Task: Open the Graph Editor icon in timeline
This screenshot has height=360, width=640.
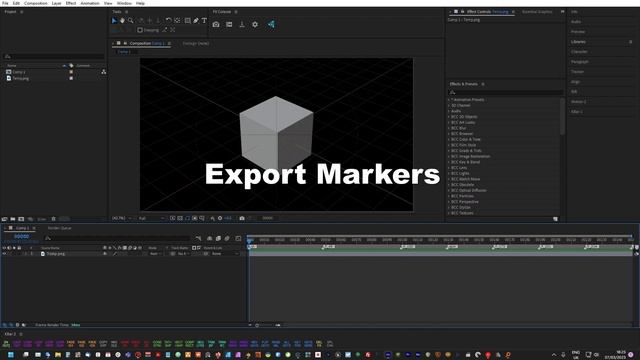Action: click(x=238, y=238)
